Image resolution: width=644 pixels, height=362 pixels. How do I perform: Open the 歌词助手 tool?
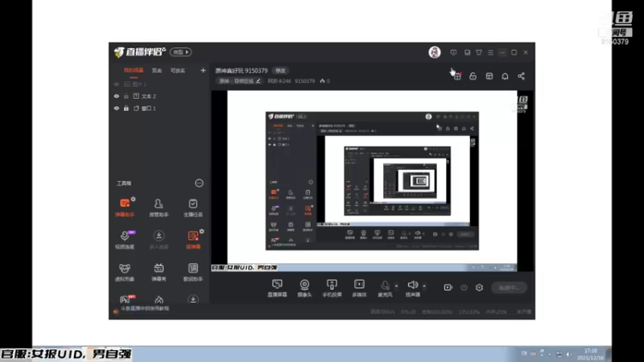pyautogui.click(x=192, y=272)
